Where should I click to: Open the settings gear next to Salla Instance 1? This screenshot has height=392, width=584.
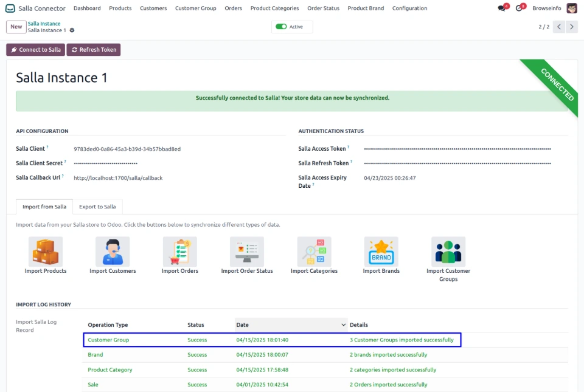(72, 30)
